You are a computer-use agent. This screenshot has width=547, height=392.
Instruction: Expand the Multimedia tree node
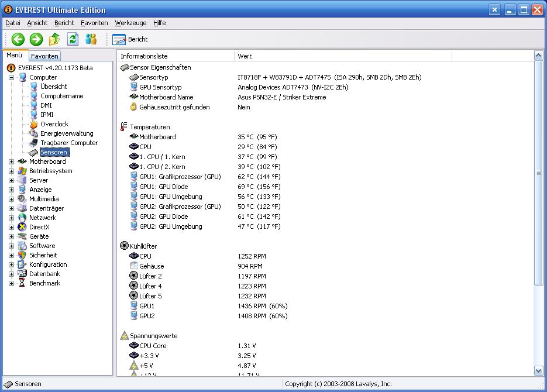point(12,199)
